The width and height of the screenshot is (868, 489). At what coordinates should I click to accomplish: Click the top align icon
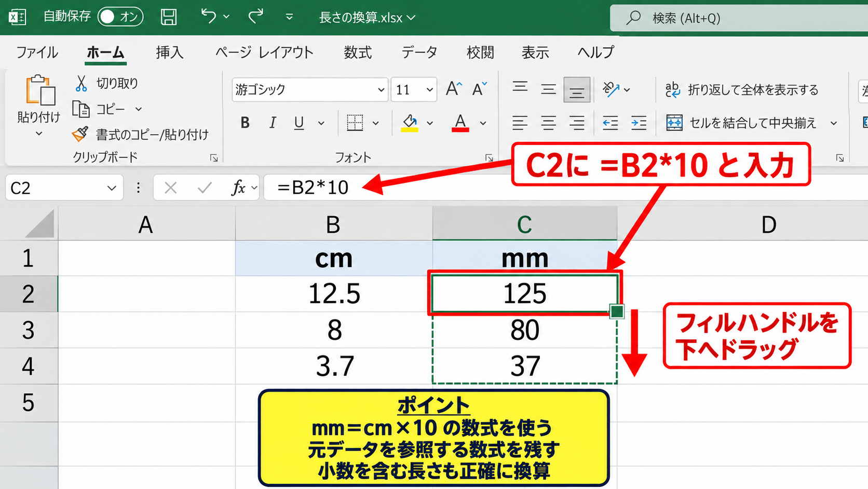tap(520, 88)
